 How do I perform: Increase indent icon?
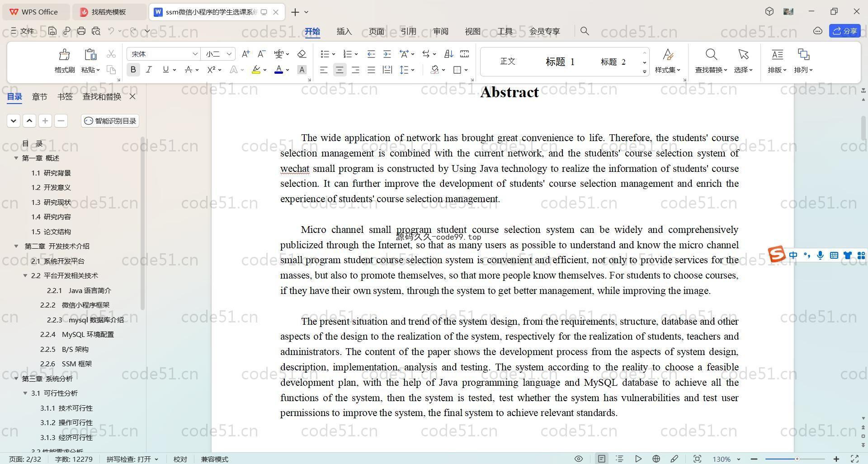(x=387, y=54)
